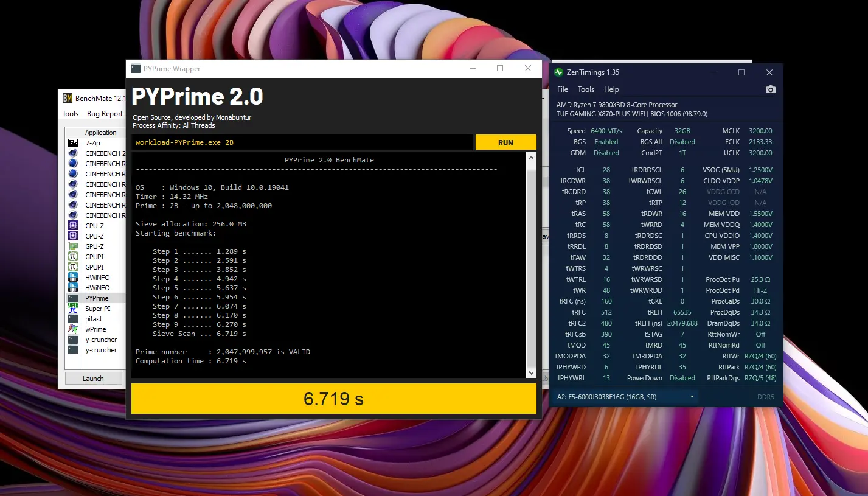Open the Tools menu in BenchMate
This screenshot has width=868, height=496.
pos(71,114)
